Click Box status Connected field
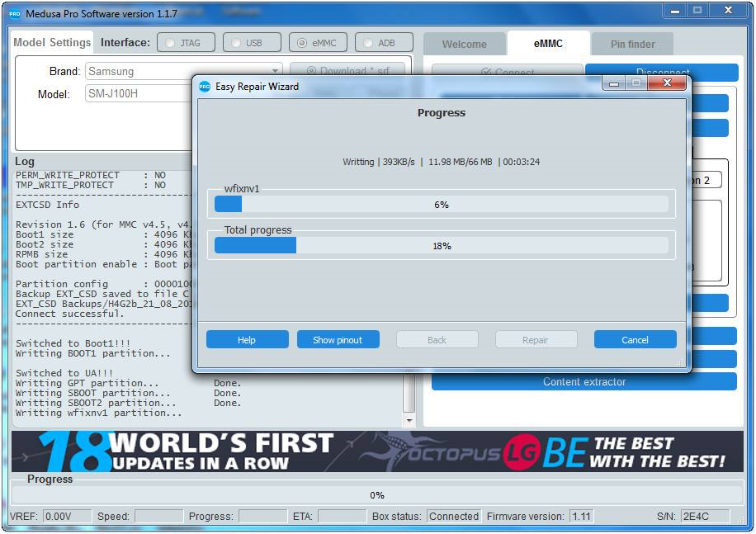 coord(454,516)
